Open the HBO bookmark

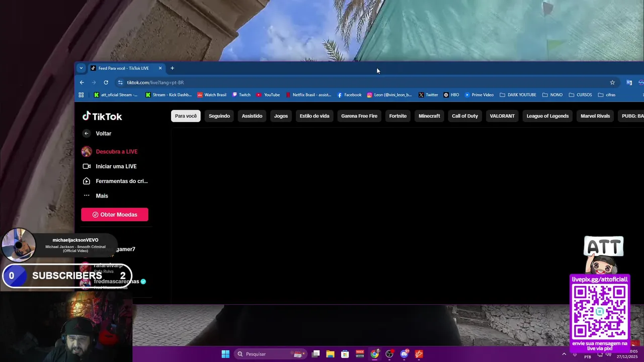click(451, 95)
